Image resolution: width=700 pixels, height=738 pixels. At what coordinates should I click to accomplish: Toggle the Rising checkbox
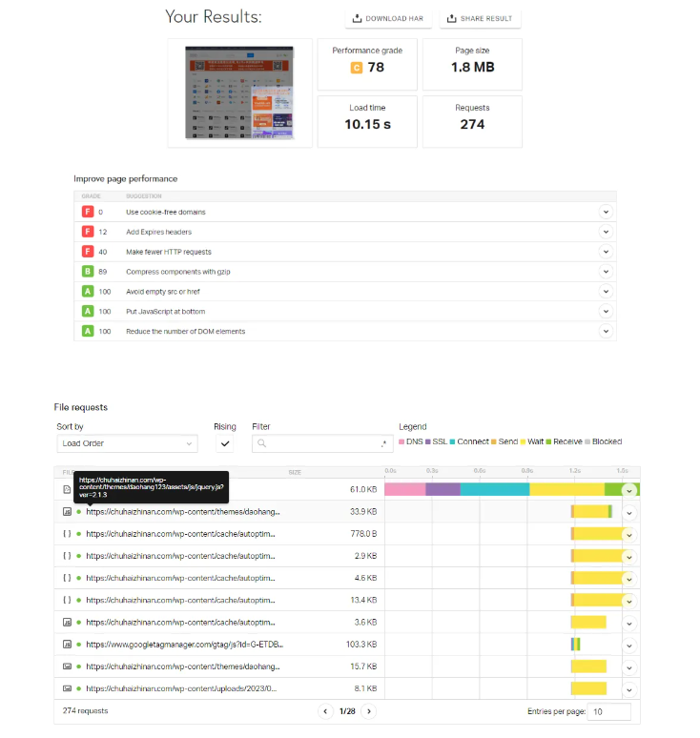click(x=225, y=443)
